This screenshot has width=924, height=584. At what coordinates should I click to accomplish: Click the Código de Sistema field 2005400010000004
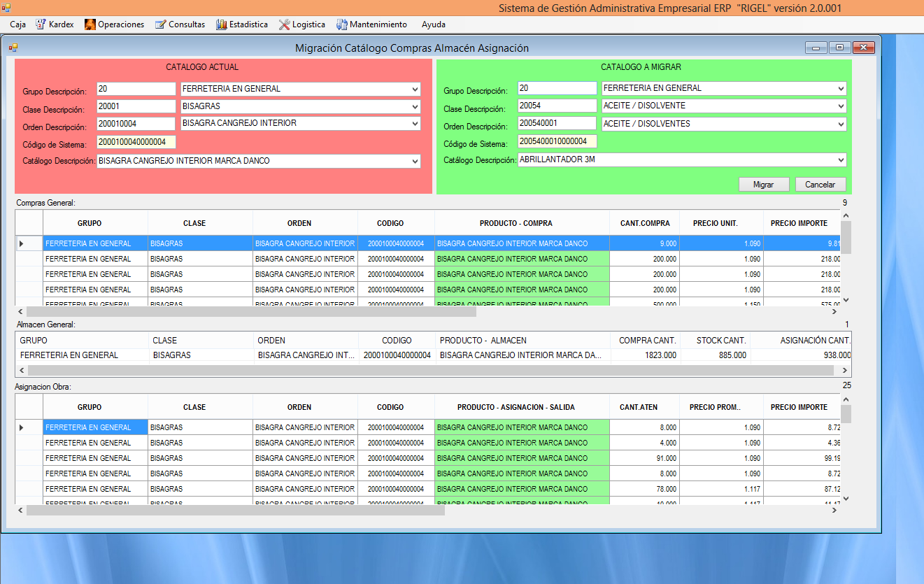557,141
